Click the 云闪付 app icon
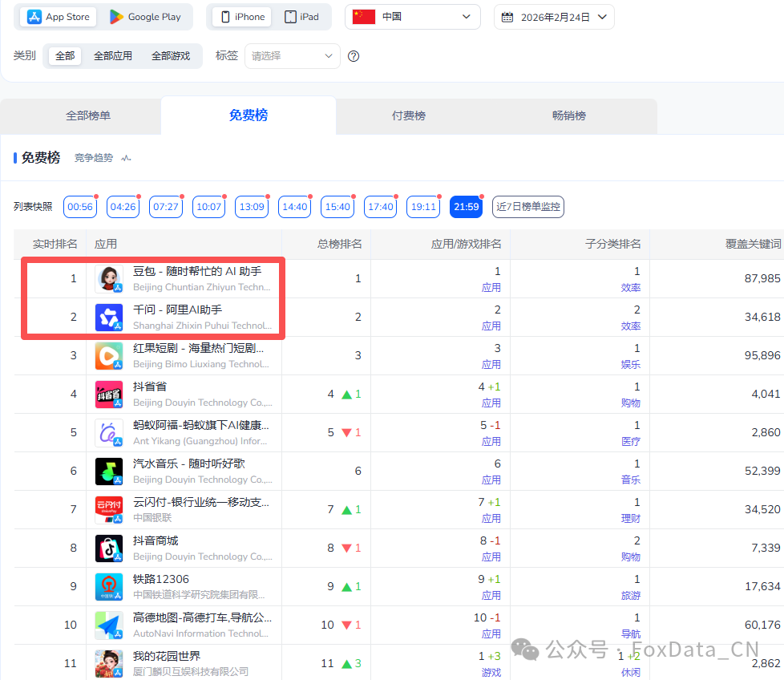The image size is (784, 680). (x=109, y=509)
